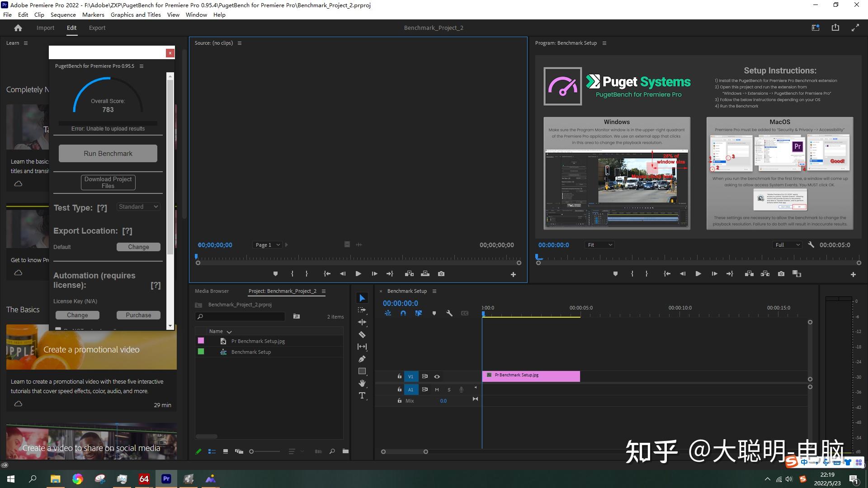Click Export Frame camera icon in Program monitor
868x488 pixels.
pos(781,274)
